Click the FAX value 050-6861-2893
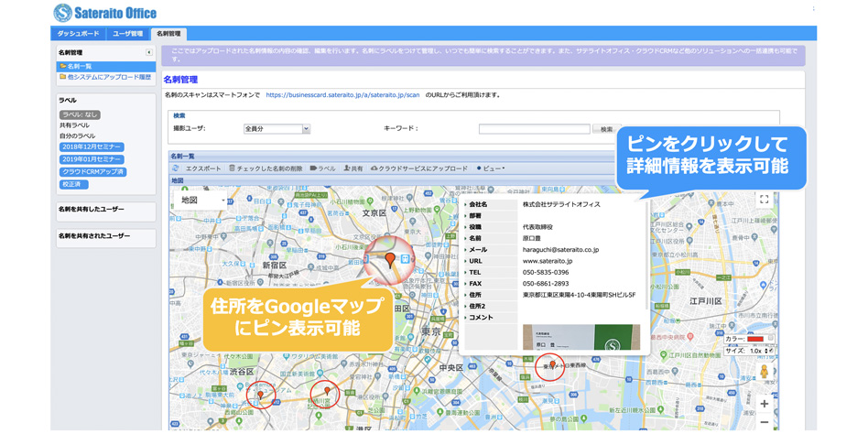This screenshot has height=434, width=868. [546, 284]
